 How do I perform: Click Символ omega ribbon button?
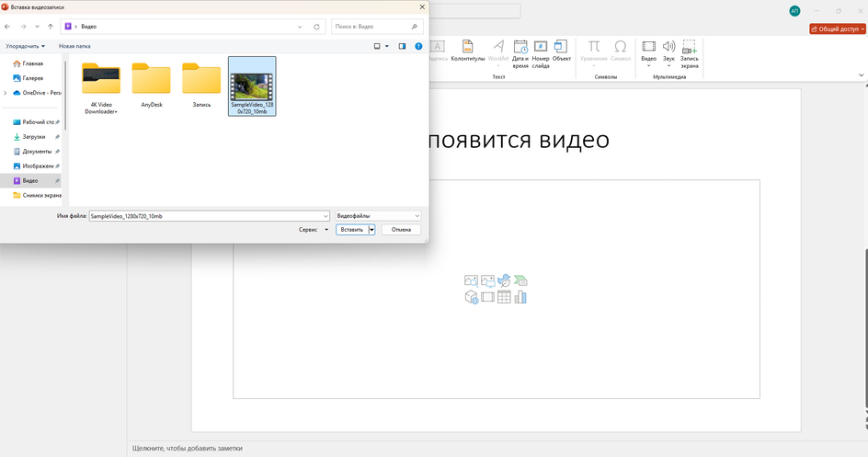(x=621, y=51)
